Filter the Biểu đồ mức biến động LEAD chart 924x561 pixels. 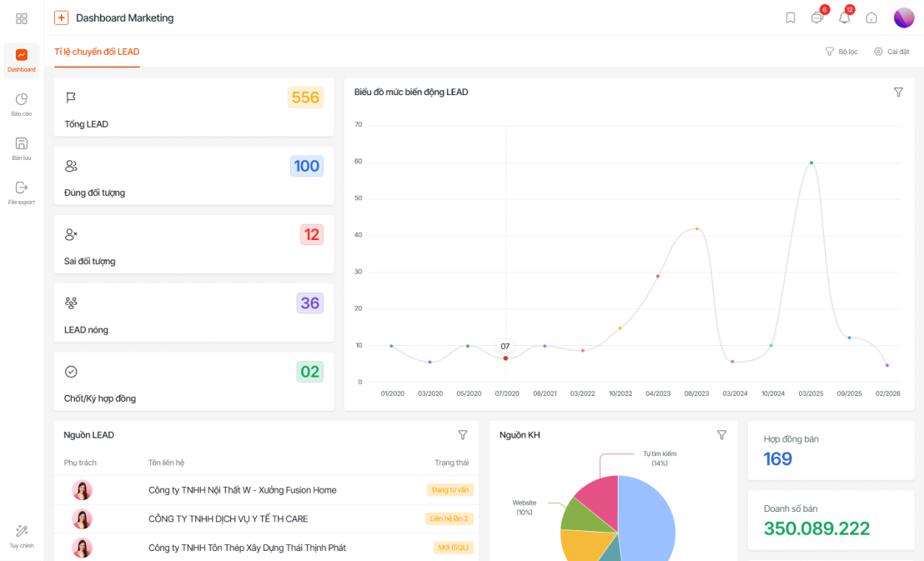[898, 92]
